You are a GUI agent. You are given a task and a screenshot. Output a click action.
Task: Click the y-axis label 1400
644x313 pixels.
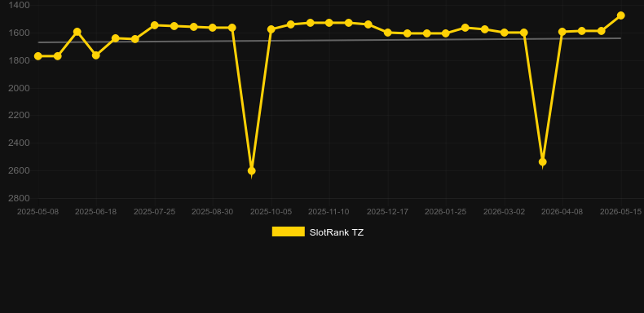pyautogui.click(x=19, y=6)
